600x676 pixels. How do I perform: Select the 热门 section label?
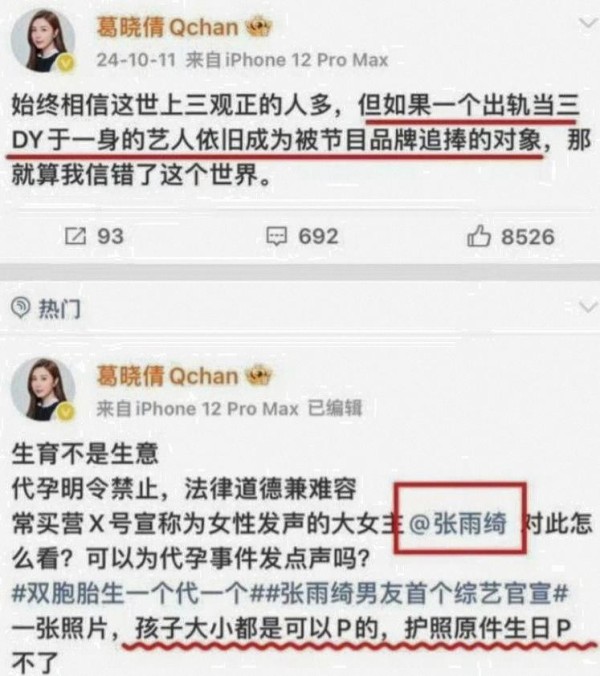59,309
